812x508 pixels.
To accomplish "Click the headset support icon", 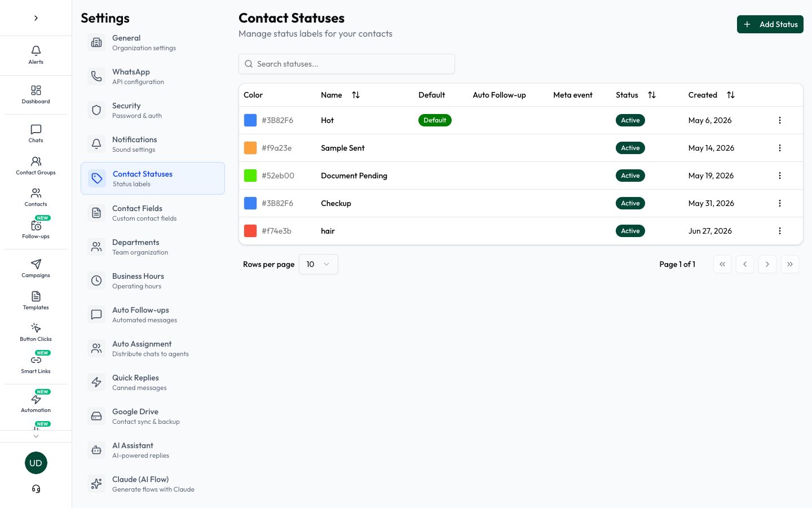I will [36, 489].
